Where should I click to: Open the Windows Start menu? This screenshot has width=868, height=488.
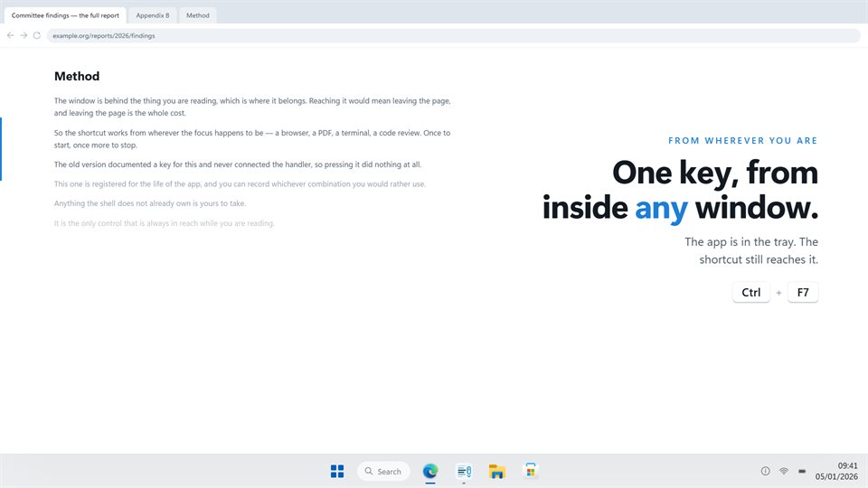[337, 471]
